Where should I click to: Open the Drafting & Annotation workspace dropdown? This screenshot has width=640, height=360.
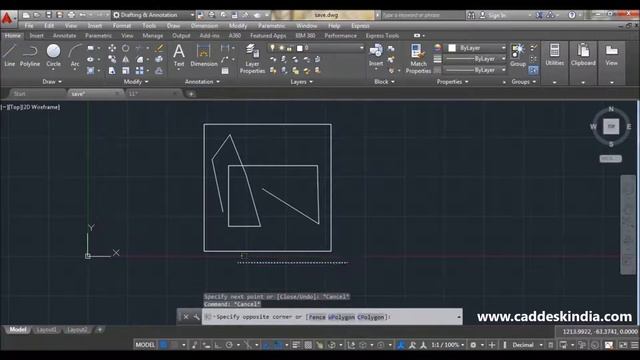pyautogui.click(x=153, y=15)
